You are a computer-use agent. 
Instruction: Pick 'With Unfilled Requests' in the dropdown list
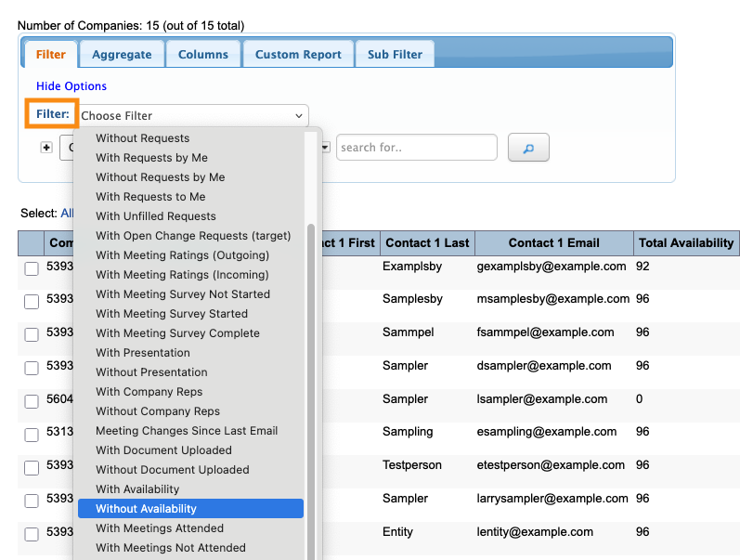[x=155, y=216]
